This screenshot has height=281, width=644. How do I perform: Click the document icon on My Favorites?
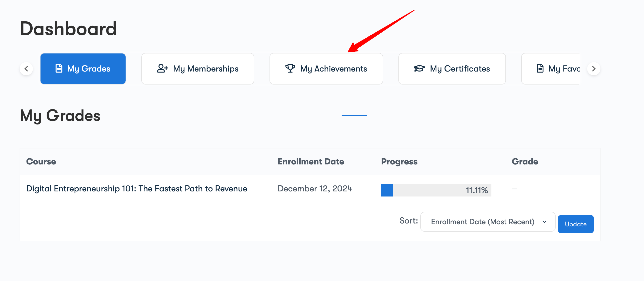tap(540, 68)
